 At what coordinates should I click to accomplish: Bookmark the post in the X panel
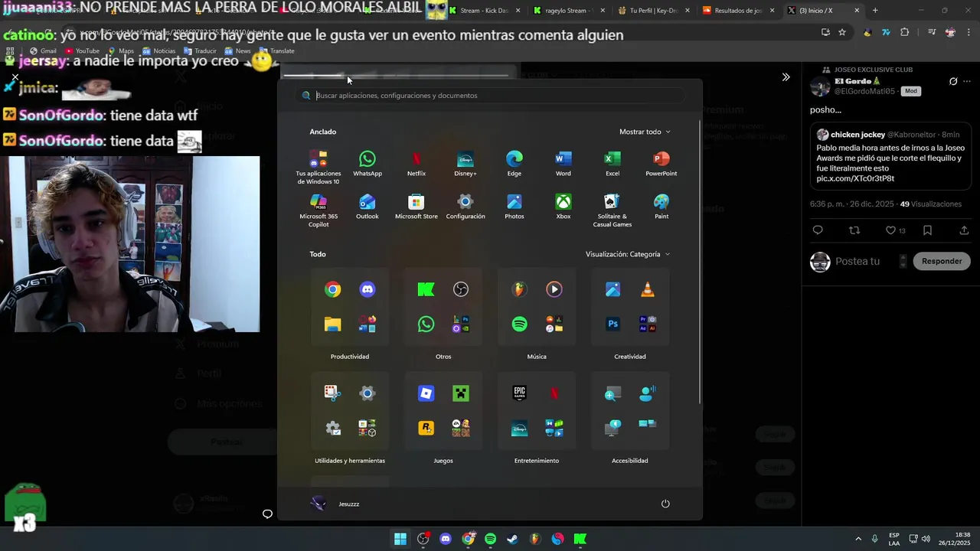927,230
